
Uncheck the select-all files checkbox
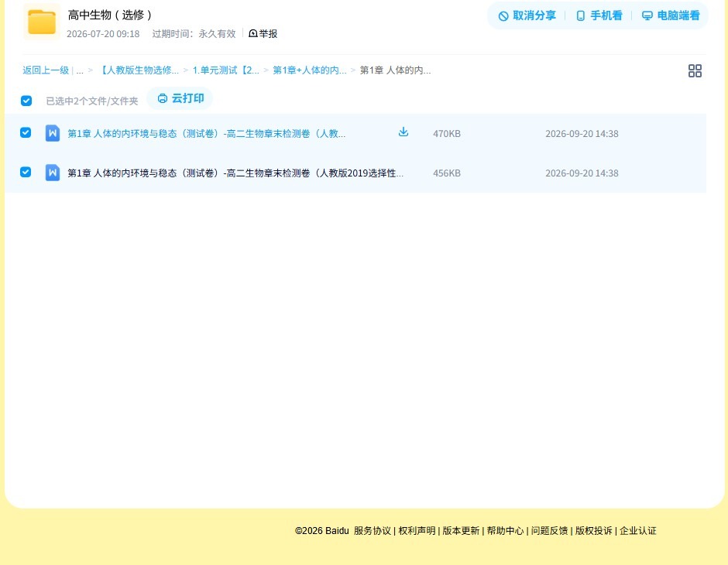[26, 101]
